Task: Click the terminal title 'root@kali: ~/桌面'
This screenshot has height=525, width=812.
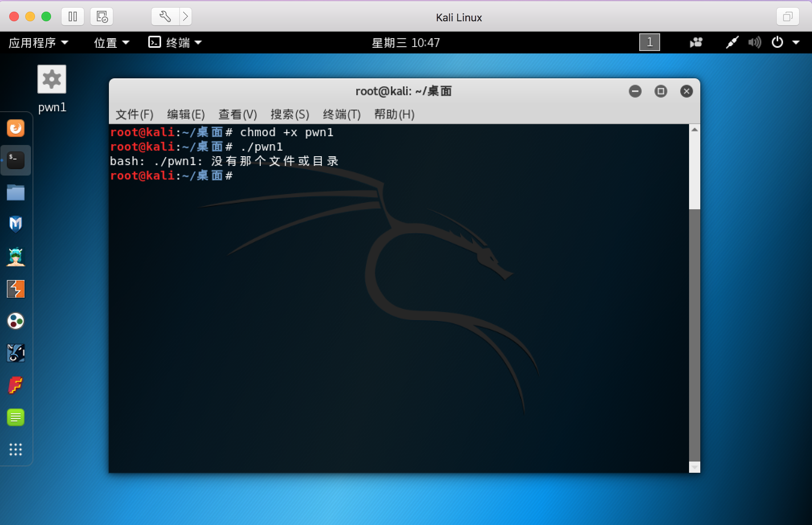Action: 403,91
